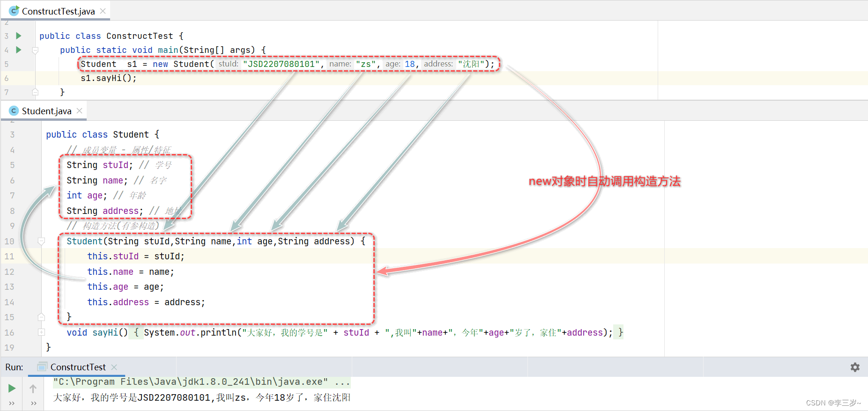The width and height of the screenshot is (868, 411).
Task: Collapse the main method fold marker line 4
Action: pyautogui.click(x=35, y=50)
